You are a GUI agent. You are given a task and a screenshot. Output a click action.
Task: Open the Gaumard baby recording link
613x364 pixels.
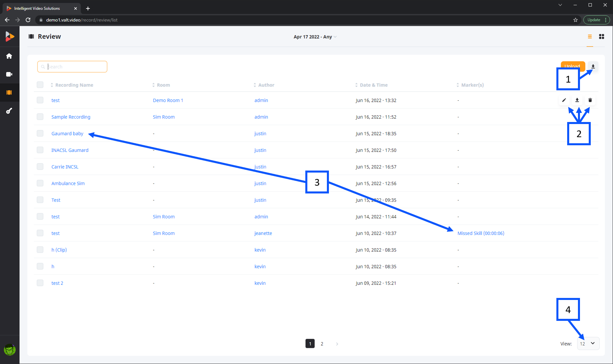click(x=67, y=133)
